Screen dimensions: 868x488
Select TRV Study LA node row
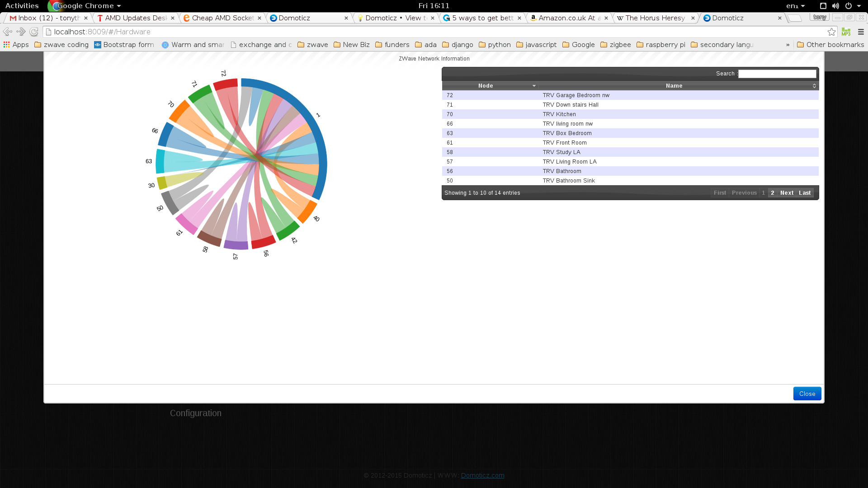[630, 152]
